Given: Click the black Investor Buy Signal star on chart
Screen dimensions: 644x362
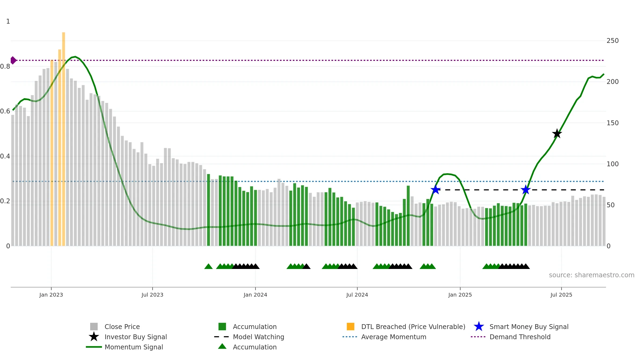Looking at the screenshot, I should click(557, 134).
